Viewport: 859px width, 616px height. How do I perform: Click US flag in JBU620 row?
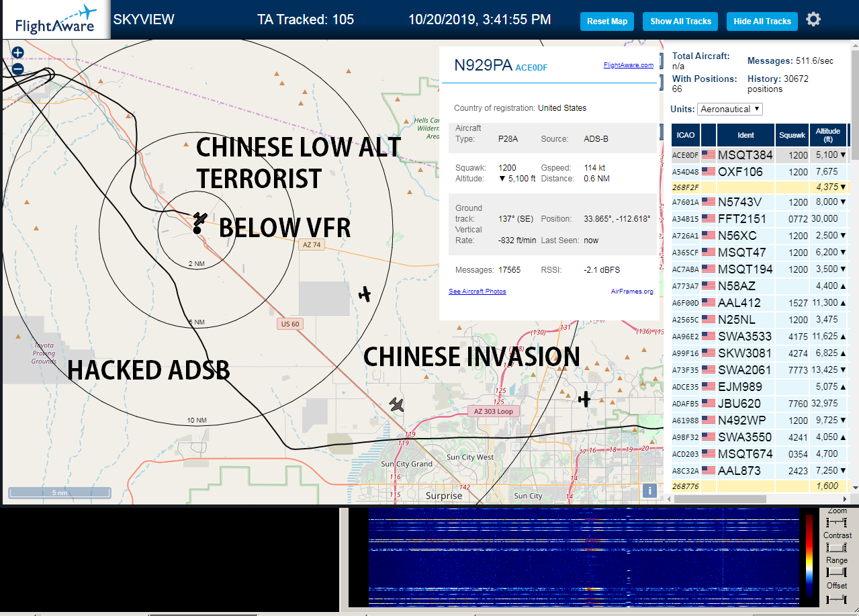click(x=709, y=404)
